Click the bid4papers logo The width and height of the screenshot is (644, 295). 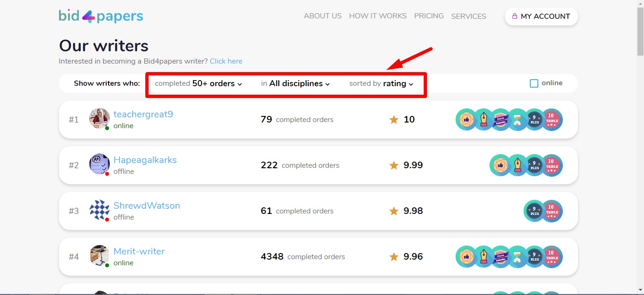pyautogui.click(x=101, y=16)
